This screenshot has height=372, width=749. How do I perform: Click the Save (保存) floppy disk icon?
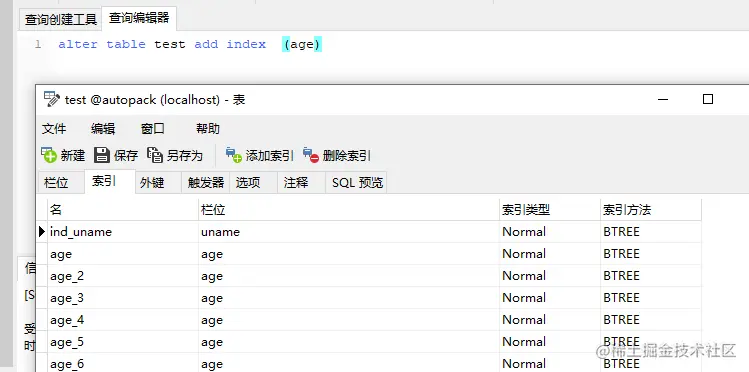(102, 155)
